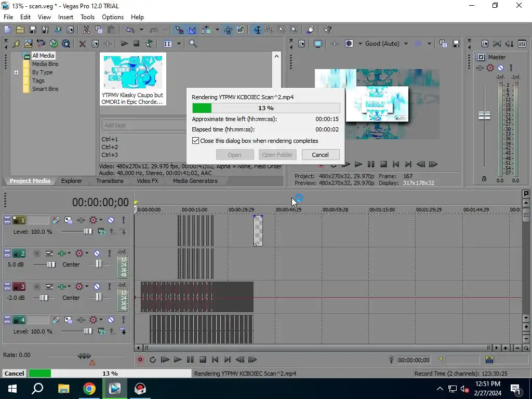Open Master FX gear icon in mixer
The height and width of the screenshot is (399, 532).
pyautogui.click(x=490, y=68)
